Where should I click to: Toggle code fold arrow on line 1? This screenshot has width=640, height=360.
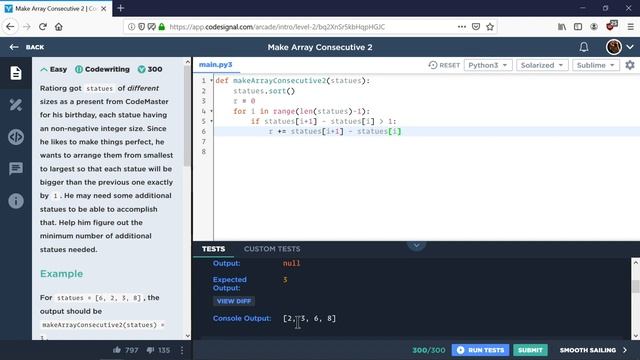[x=211, y=80]
